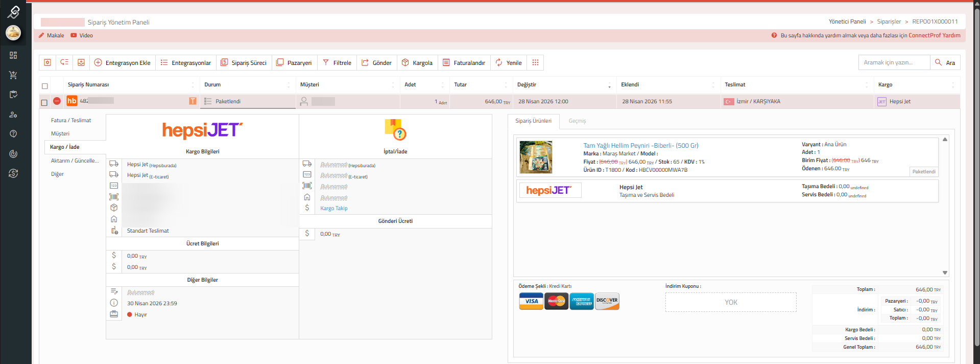Open the dashboard grid icon in left sidebar
The height and width of the screenshot is (364, 980).
click(x=13, y=55)
